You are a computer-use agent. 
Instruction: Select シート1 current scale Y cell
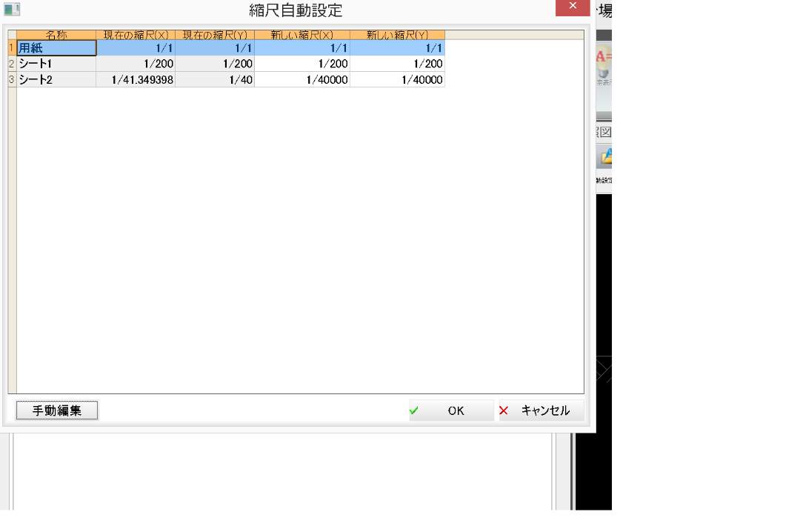point(215,64)
